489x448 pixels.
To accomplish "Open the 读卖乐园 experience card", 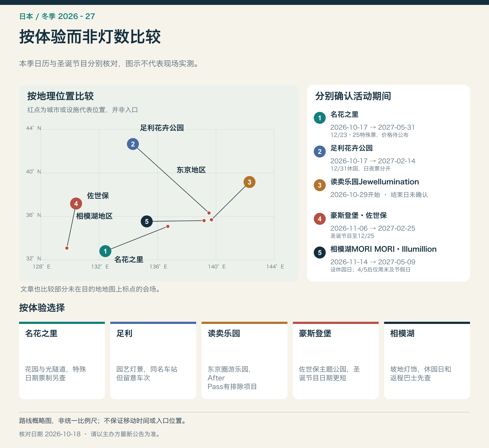I will coord(244,360).
